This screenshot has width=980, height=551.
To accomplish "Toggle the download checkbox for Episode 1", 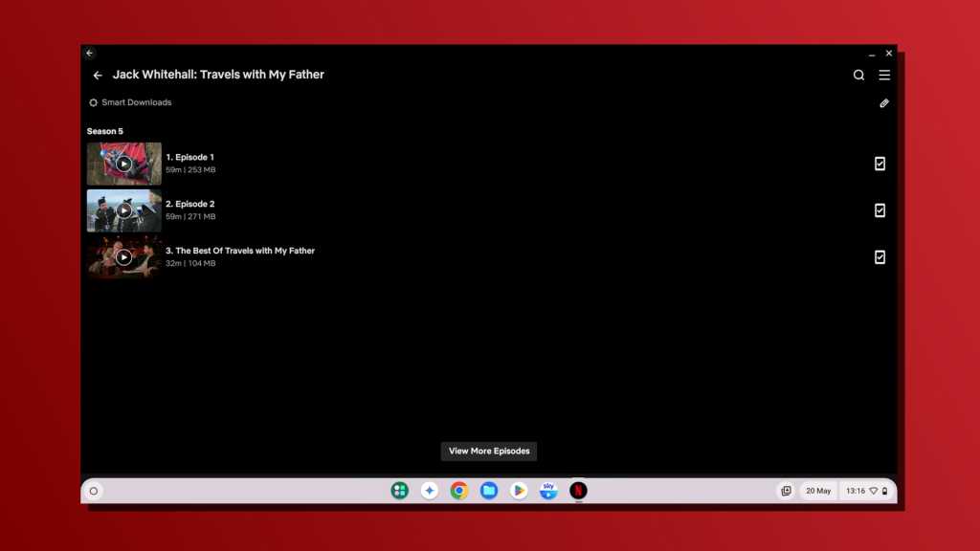I will pyautogui.click(x=880, y=164).
